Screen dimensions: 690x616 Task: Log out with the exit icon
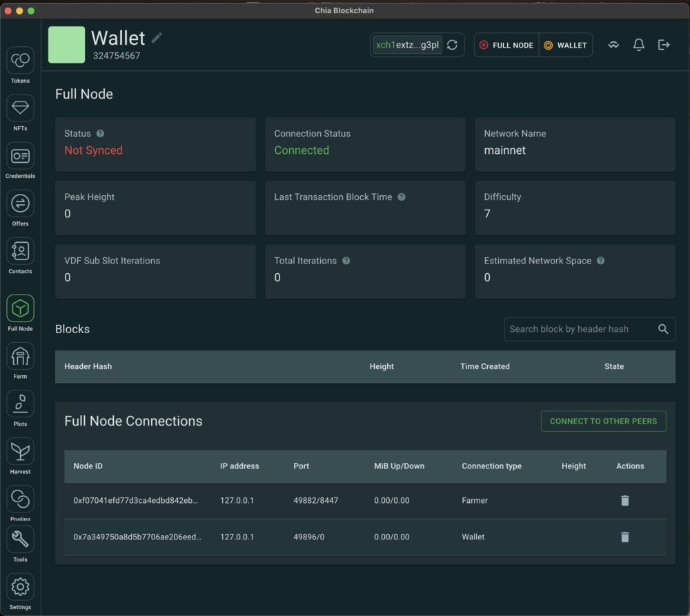coord(664,45)
